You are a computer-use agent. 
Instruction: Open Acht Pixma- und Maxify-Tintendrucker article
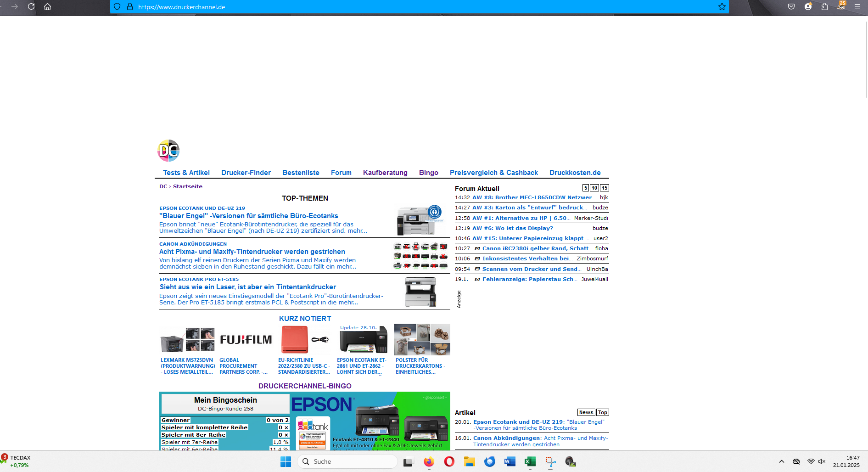tap(252, 252)
